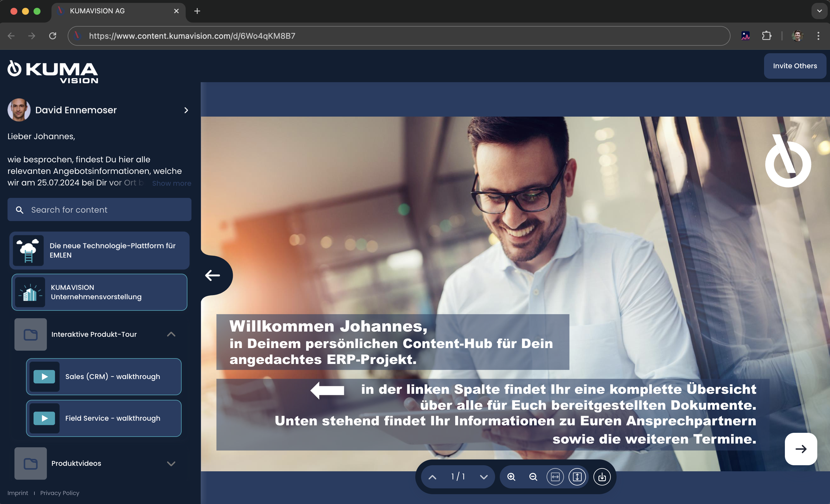Expand David Ennemoser contact details

[186, 110]
